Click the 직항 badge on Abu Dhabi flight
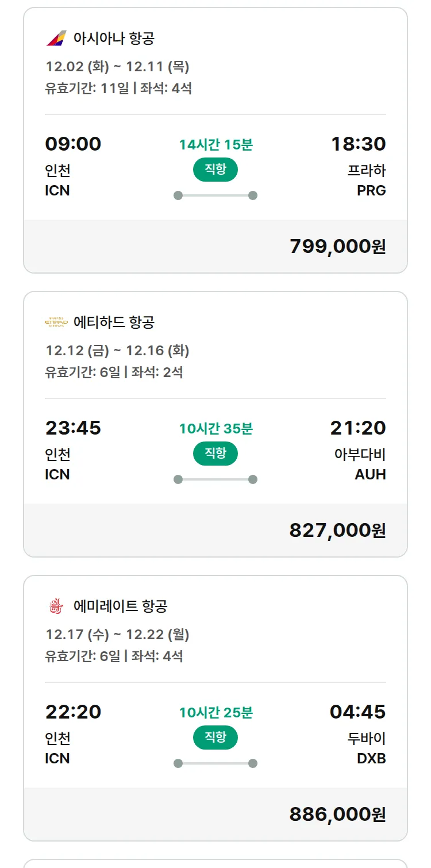This screenshot has height=868, width=431. (x=215, y=454)
